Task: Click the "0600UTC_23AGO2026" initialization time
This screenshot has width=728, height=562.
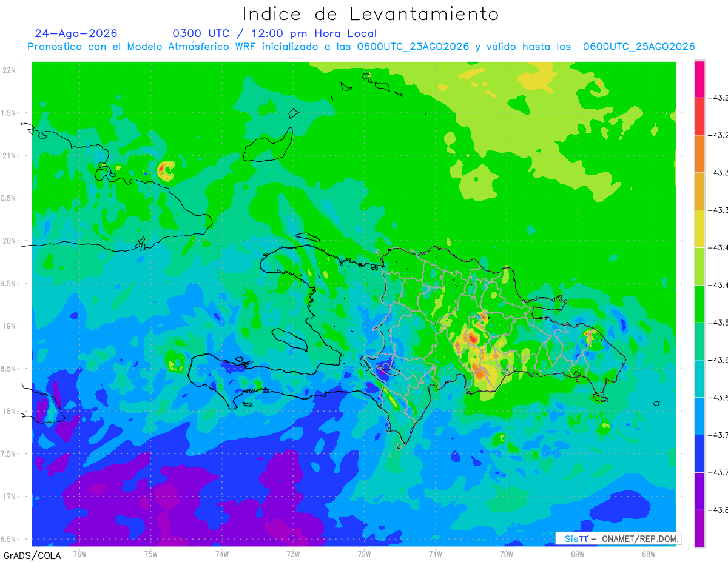Action: (413, 47)
